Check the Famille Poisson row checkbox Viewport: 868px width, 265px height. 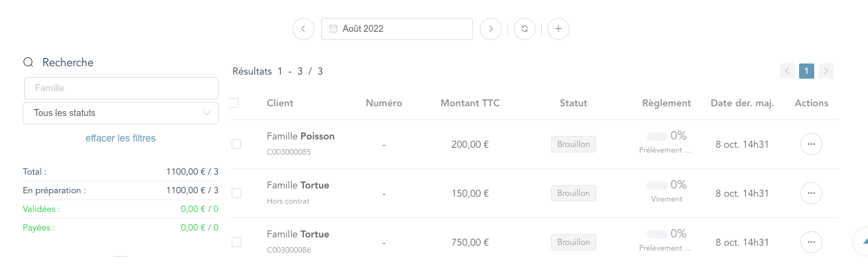(x=236, y=144)
